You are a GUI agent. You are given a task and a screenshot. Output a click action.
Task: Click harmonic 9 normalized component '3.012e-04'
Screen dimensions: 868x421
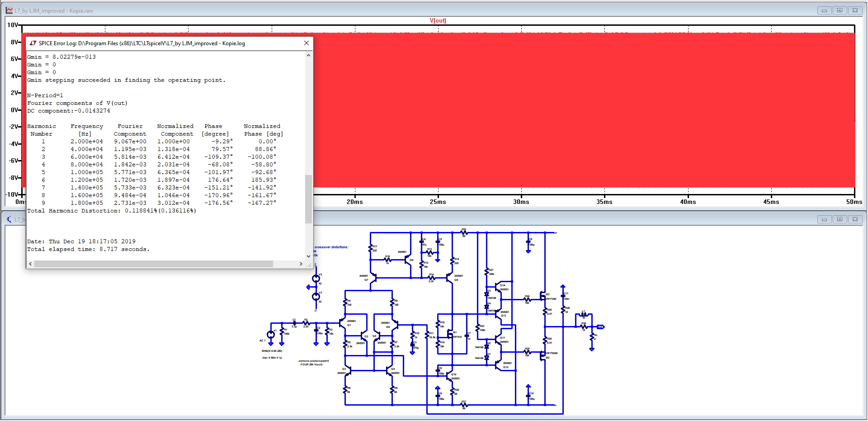click(174, 203)
